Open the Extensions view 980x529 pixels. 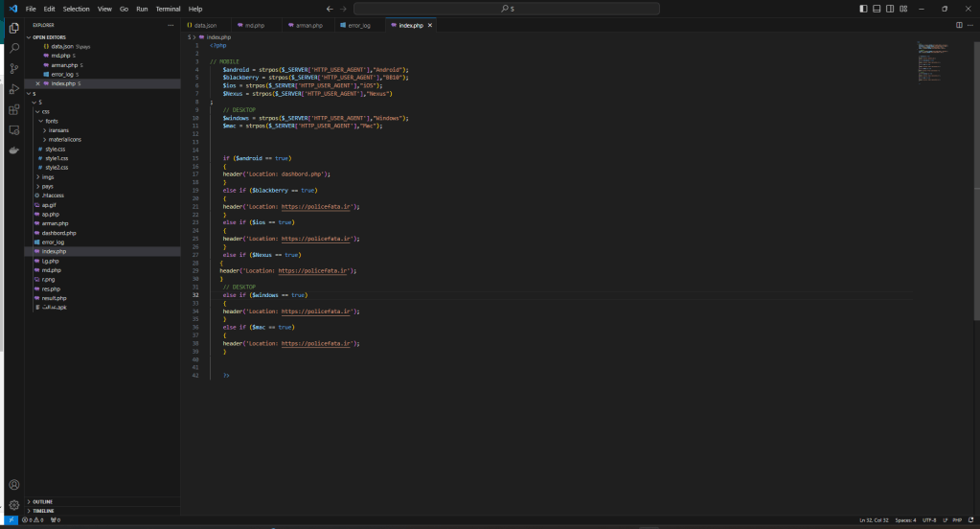click(14, 109)
